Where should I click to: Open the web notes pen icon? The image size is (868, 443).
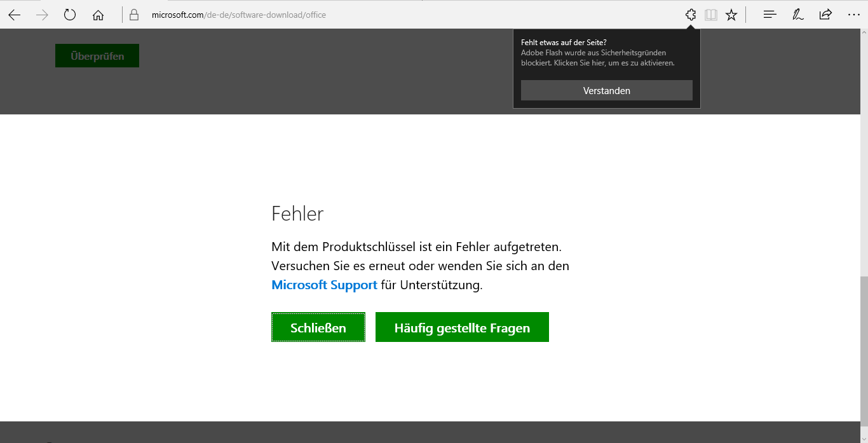[x=798, y=15]
